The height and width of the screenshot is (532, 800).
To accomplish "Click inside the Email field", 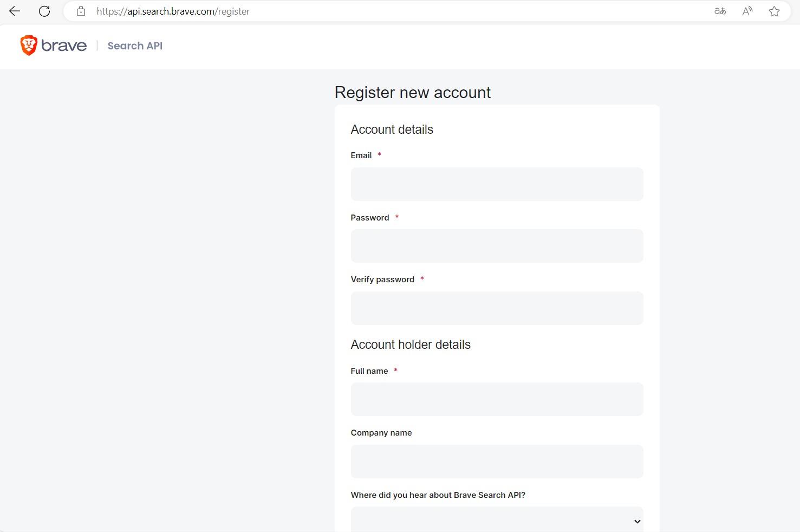I will tap(497, 184).
